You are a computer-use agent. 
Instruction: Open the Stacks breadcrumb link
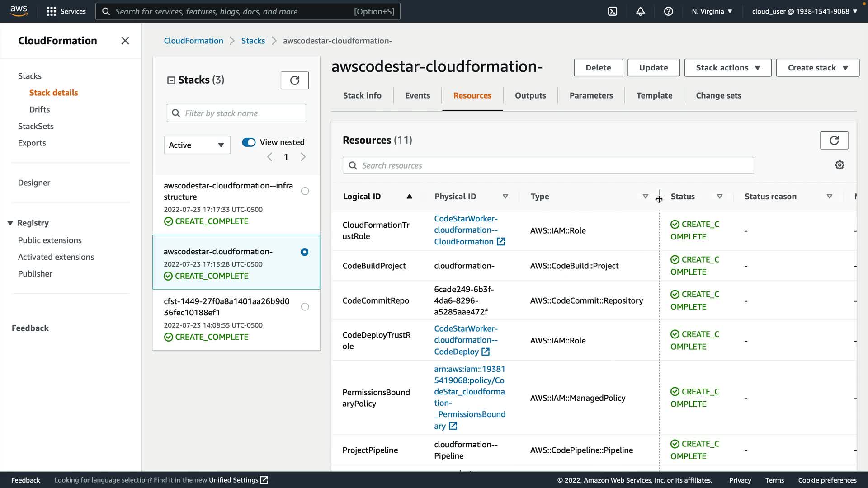pos(253,41)
